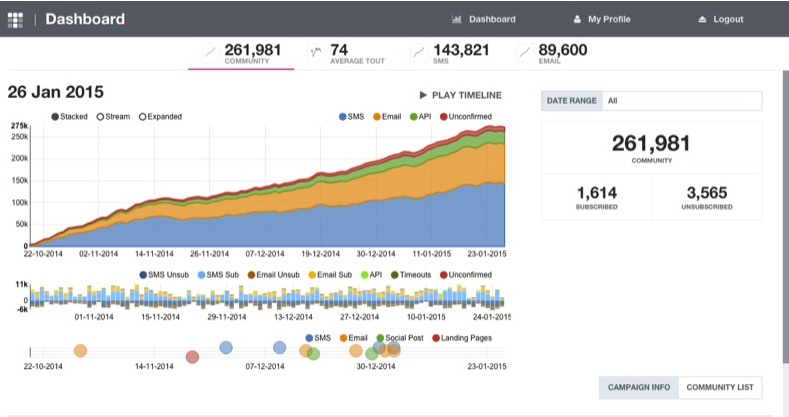Select the Expanded chart mode

(161, 117)
